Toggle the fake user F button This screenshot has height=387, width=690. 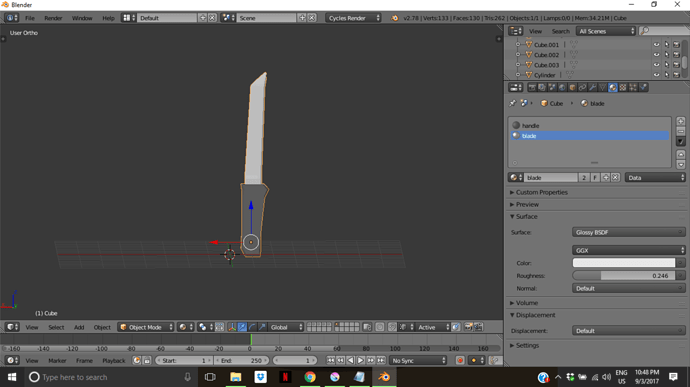coord(595,178)
